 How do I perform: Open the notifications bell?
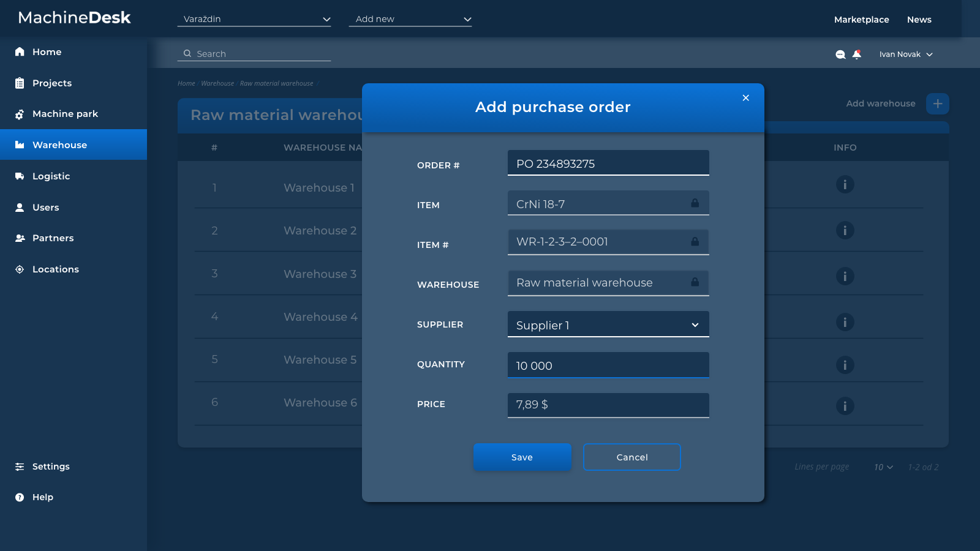857,54
